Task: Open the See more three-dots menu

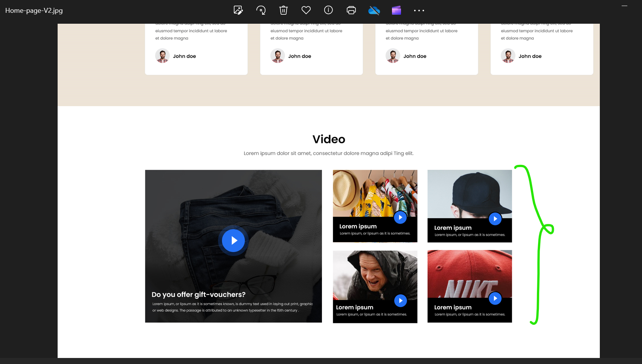Action: click(x=419, y=11)
